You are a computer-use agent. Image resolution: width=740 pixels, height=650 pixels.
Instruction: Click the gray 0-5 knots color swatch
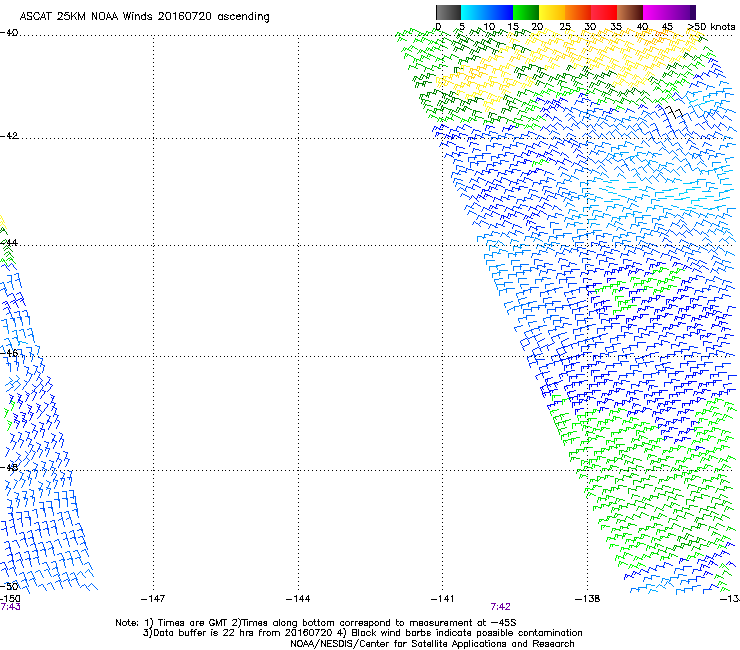pos(448,12)
